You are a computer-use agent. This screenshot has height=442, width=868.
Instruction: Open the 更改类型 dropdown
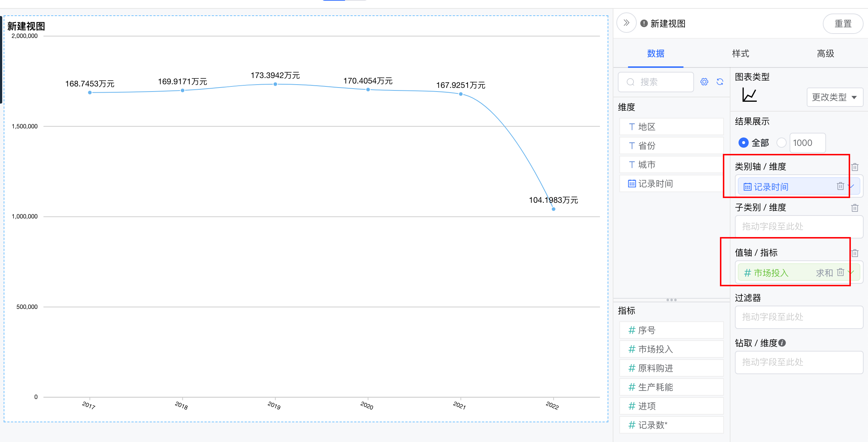tap(834, 97)
